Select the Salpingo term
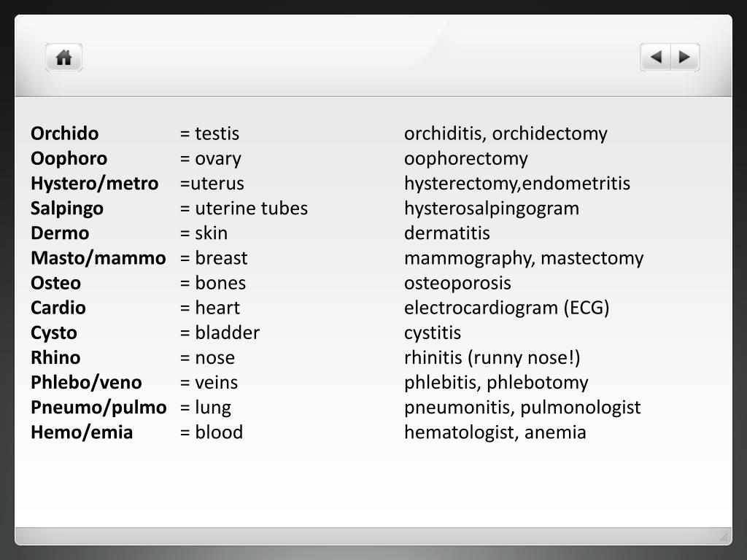The height and width of the screenshot is (560, 747). click(x=67, y=209)
